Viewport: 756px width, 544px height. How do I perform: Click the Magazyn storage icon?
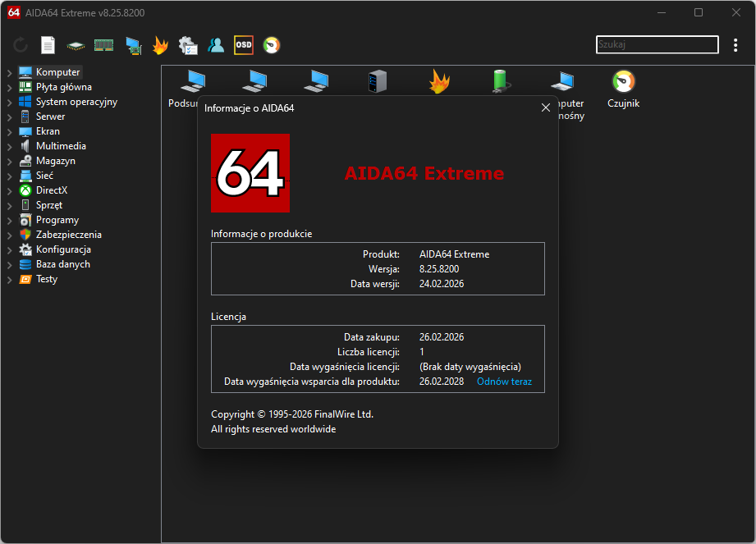click(x=25, y=161)
